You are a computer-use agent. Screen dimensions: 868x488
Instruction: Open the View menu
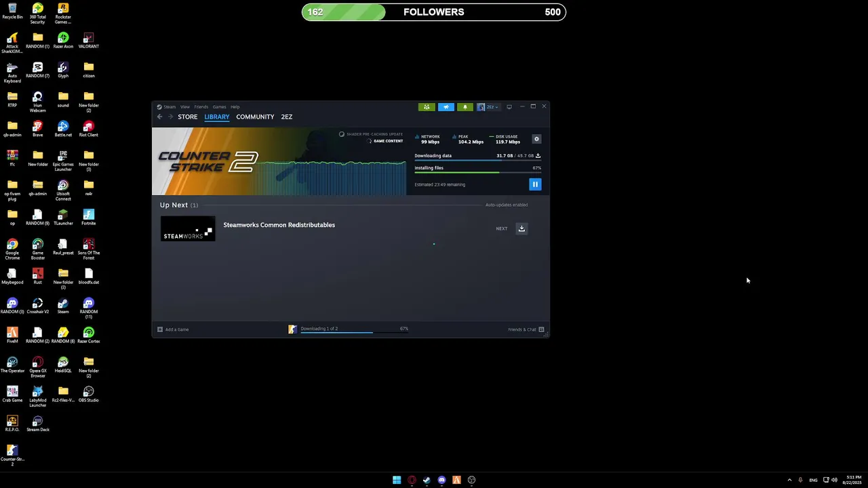pyautogui.click(x=185, y=107)
